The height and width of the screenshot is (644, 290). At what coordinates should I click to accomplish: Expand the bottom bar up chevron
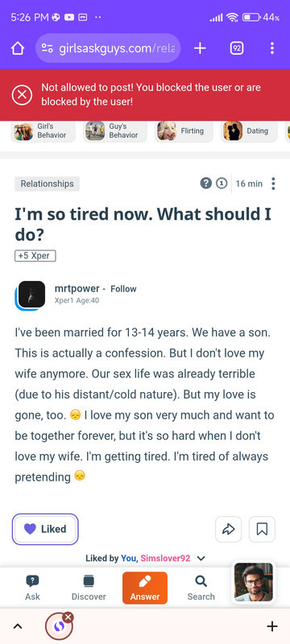(x=17, y=626)
